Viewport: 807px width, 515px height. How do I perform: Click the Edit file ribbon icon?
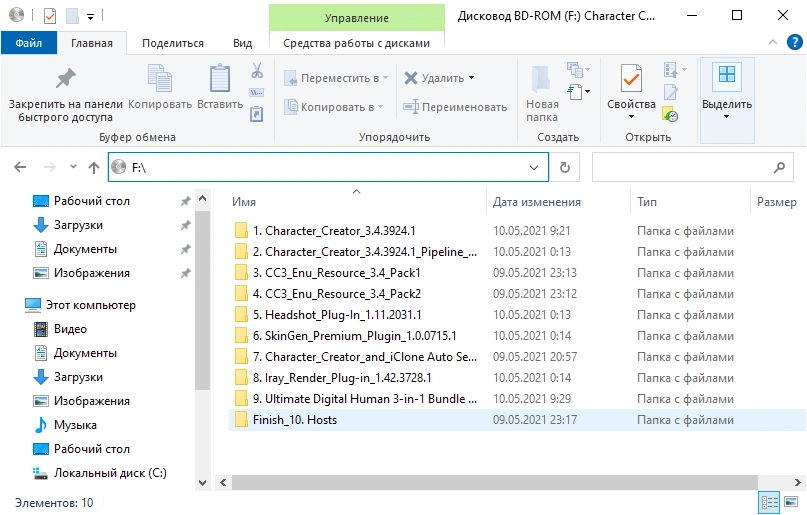(x=671, y=92)
